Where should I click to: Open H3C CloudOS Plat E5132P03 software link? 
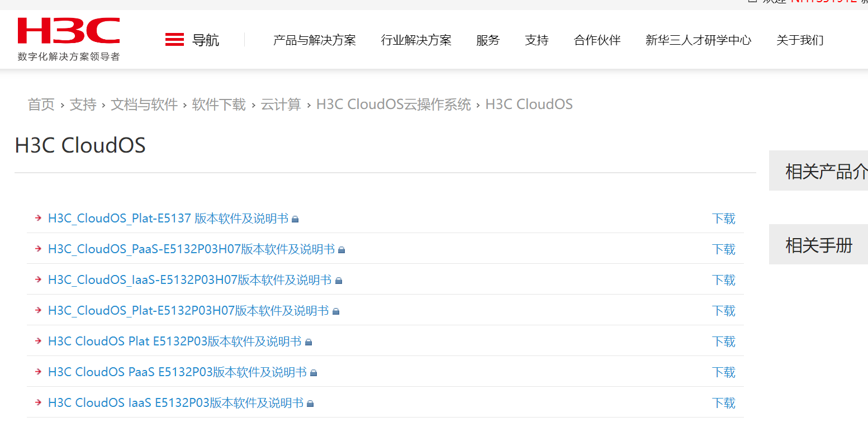pyautogui.click(x=175, y=342)
